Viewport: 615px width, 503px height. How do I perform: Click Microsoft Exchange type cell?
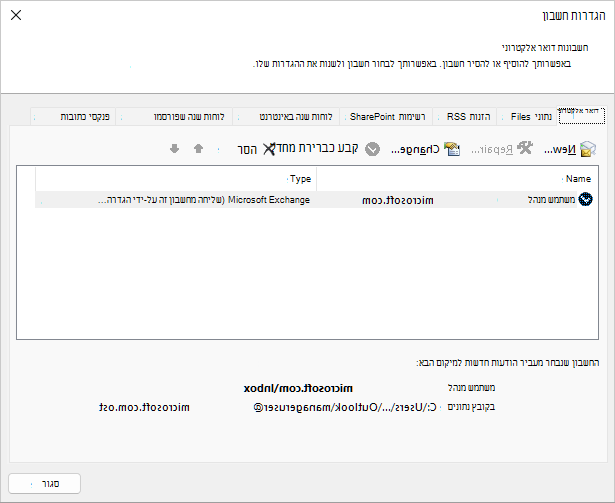[x=204, y=200]
